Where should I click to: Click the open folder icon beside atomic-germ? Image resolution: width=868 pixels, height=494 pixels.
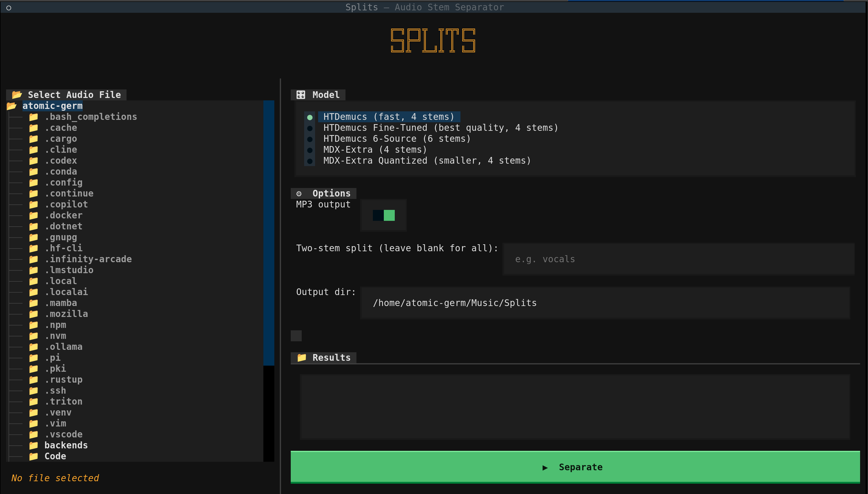pyautogui.click(x=12, y=106)
